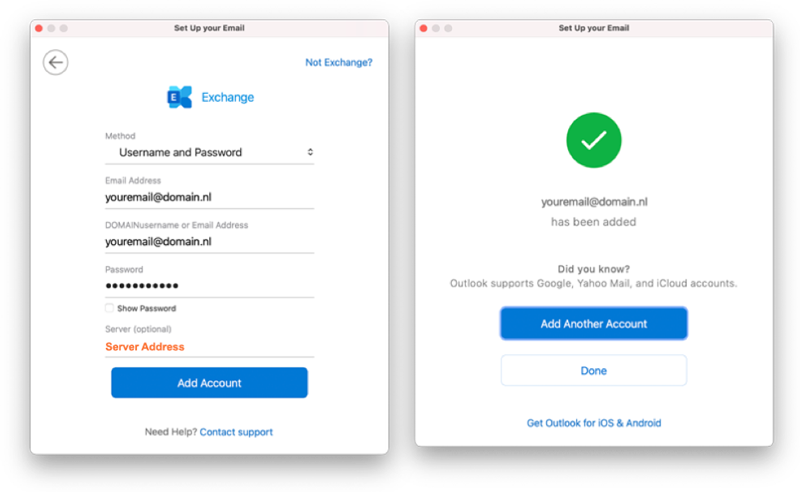This screenshot has height=492, width=800.
Task: Enable the Show Password checkbox
Action: pos(109,308)
